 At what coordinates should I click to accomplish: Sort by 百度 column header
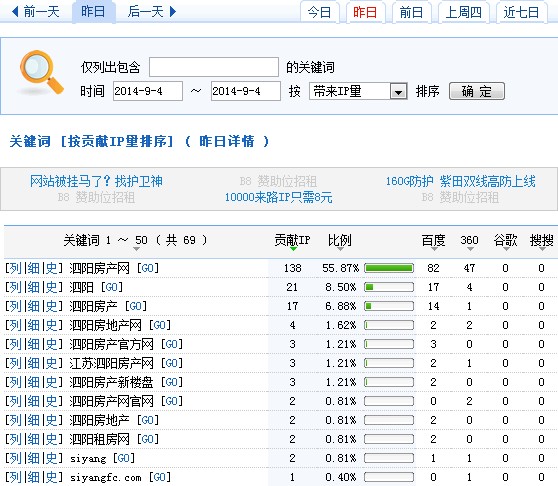tap(433, 240)
